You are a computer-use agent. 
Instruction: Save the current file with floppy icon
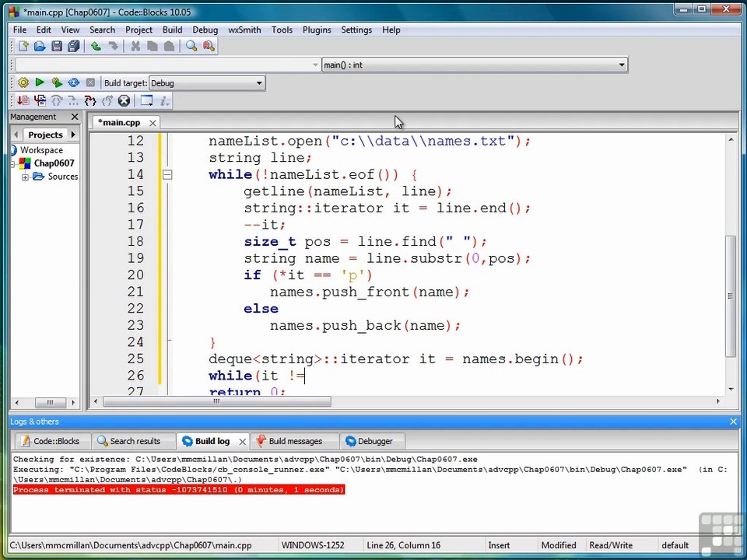[x=57, y=46]
